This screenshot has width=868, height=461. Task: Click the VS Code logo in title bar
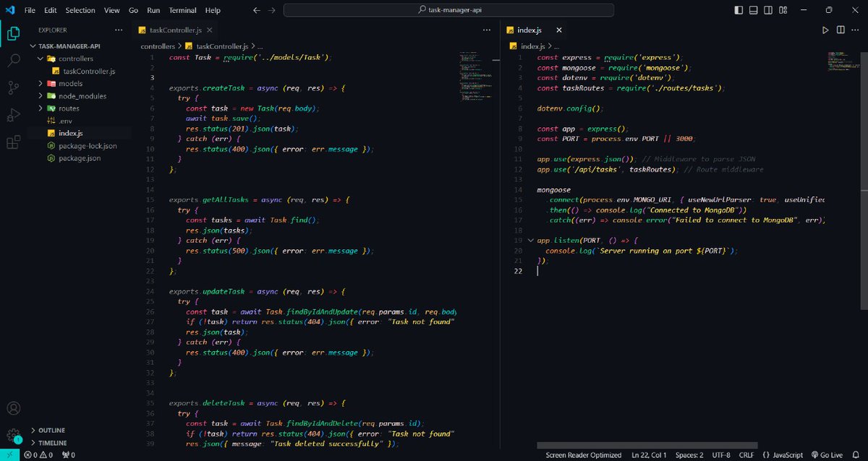(x=9, y=10)
